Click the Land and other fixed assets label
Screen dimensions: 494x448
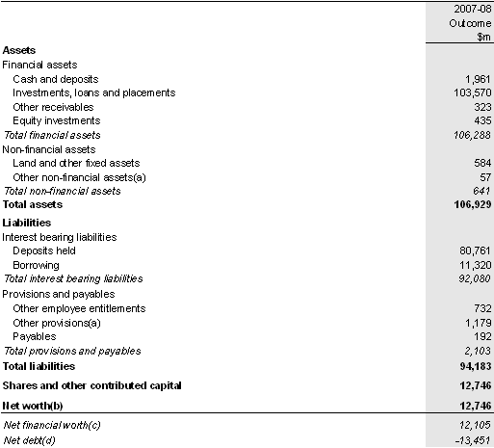click(76, 163)
